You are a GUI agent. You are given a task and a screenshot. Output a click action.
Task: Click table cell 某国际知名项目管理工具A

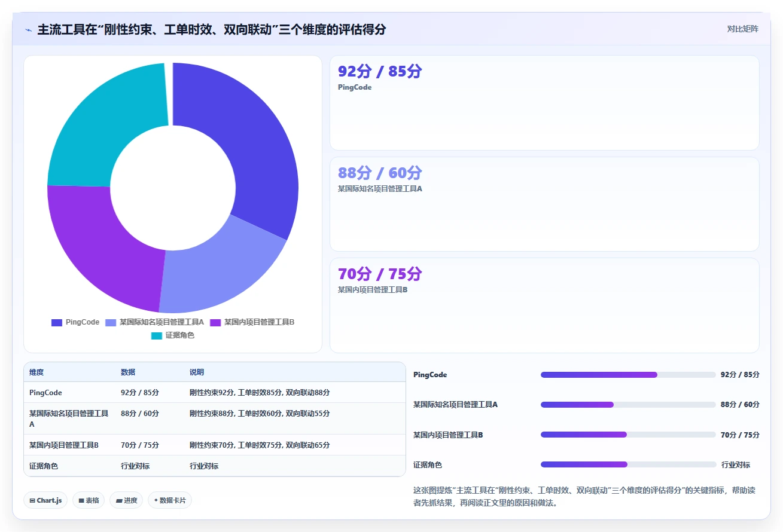(x=69, y=418)
